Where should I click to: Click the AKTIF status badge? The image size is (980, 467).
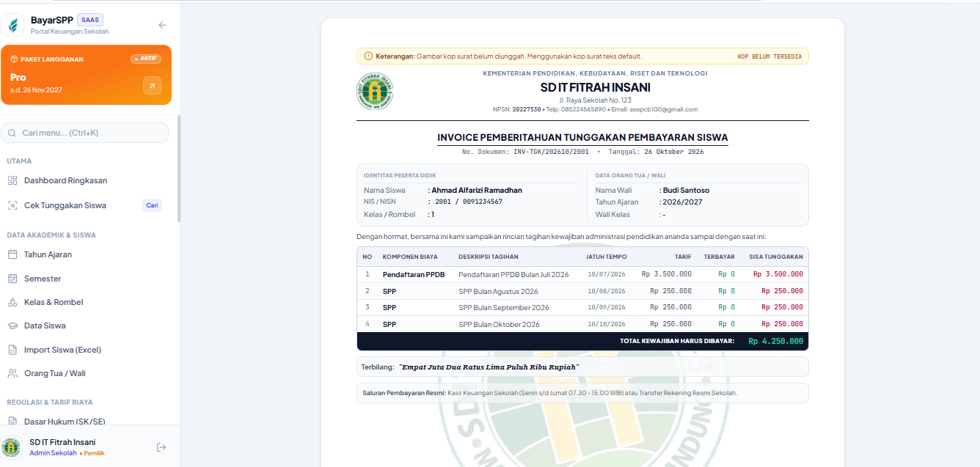[146, 59]
